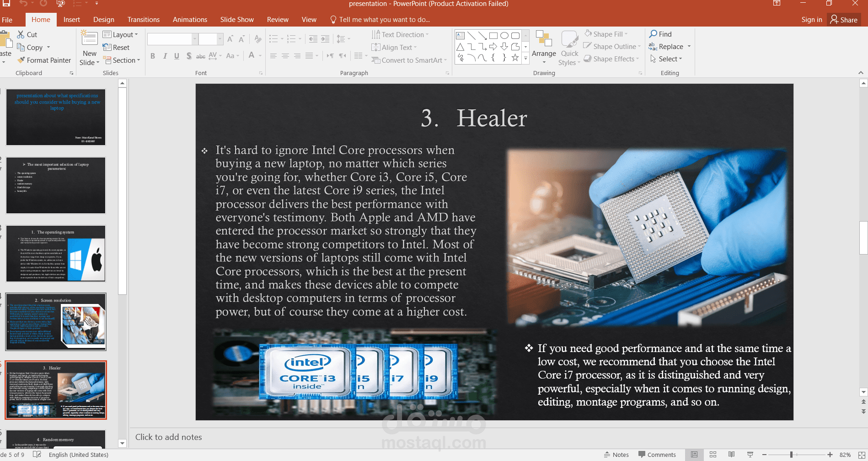Click the Reset slide icon
The width and height of the screenshot is (868, 461).
(x=107, y=47)
